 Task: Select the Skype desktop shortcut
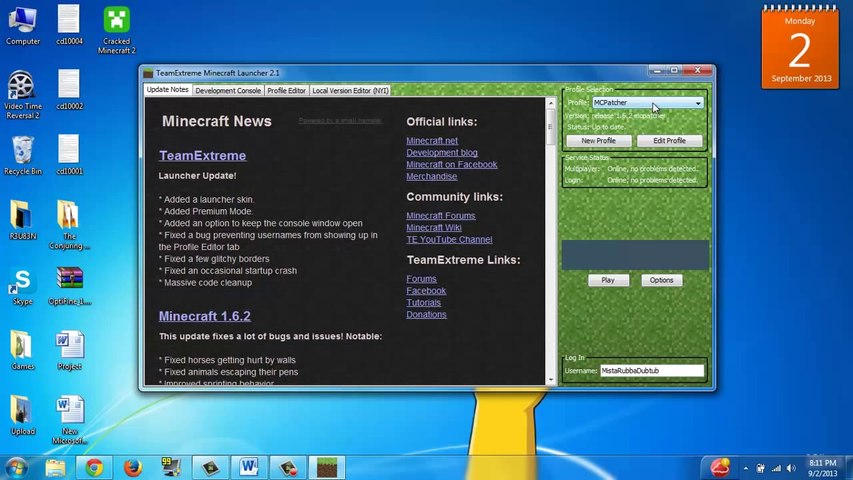coord(22,286)
